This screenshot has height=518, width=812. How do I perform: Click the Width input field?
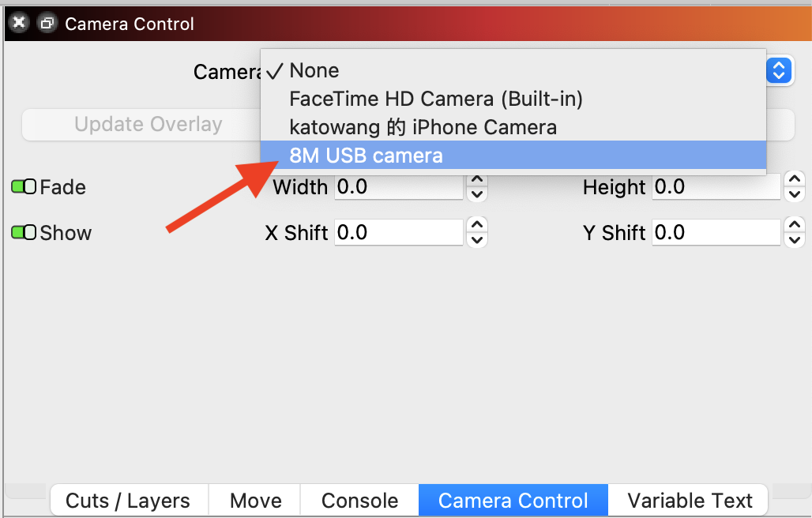click(x=399, y=187)
